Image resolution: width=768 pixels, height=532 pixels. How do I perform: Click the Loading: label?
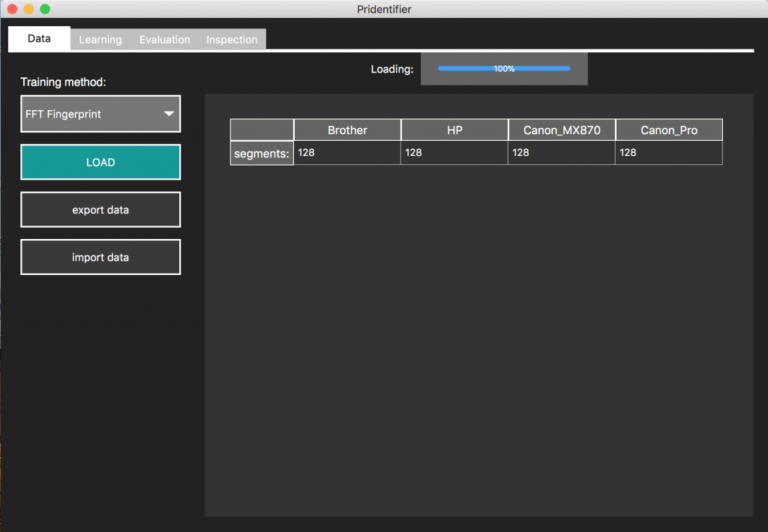coord(391,69)
